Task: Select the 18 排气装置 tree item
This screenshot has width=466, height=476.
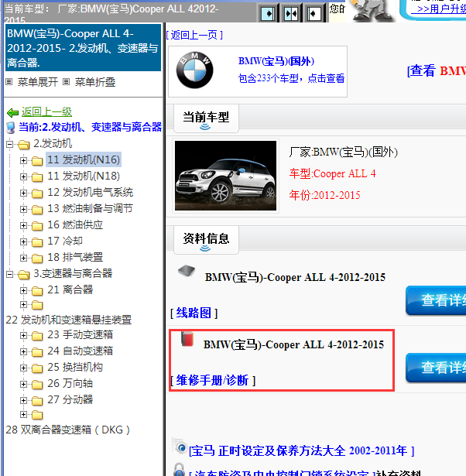Action: [x=75, y=258]
